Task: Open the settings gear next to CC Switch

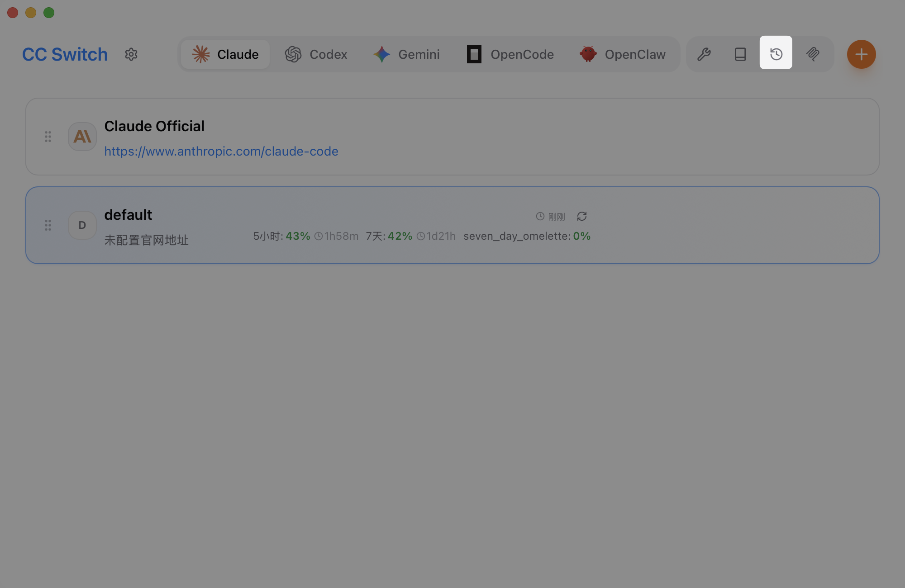Action: coord(131,54)
